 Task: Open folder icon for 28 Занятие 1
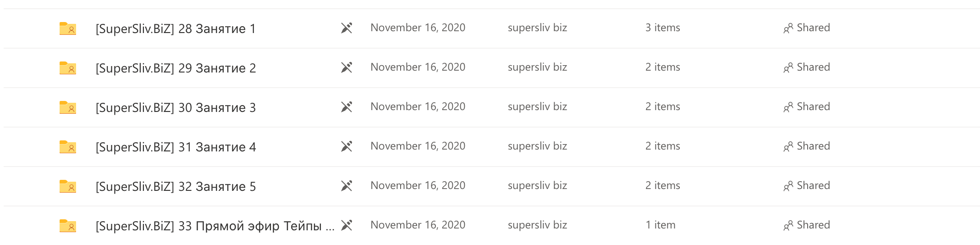pos(68,28)
